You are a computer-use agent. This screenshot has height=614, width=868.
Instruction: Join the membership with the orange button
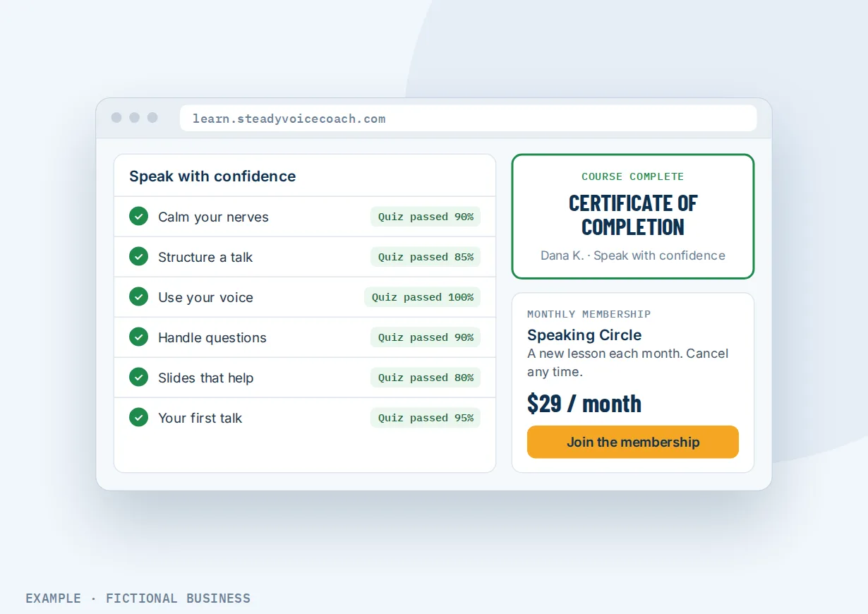point(633,442)
